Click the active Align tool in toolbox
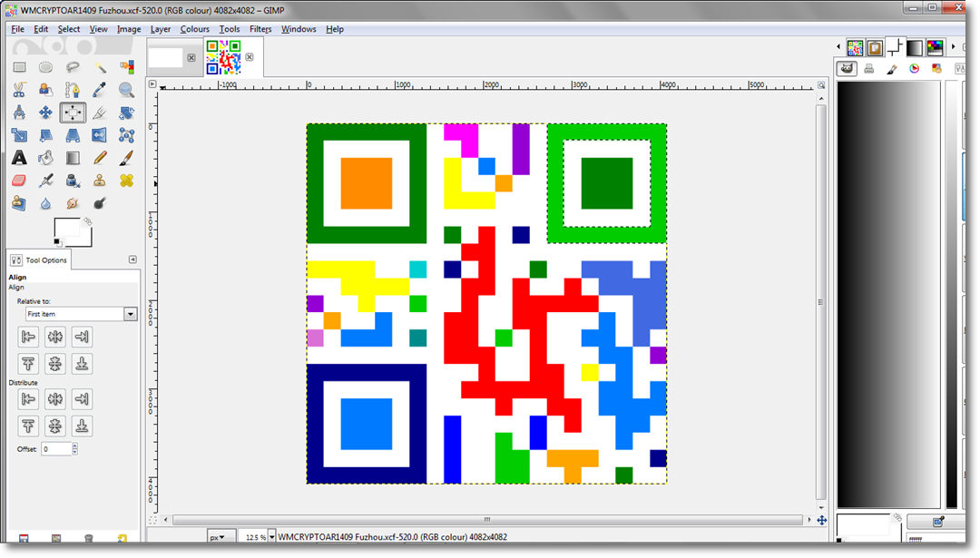Viewport: 980px width, 558px height. pos(73,113)
